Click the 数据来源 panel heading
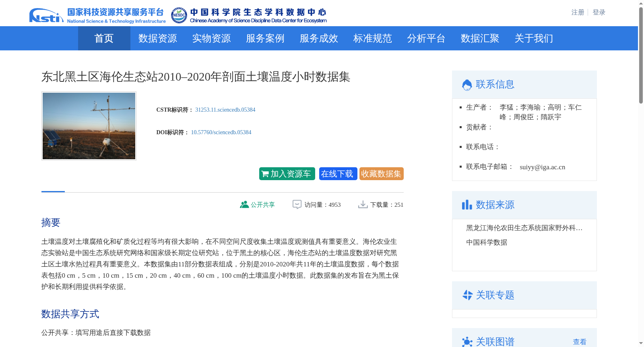Image resolution: width=644 pixels, height=347 pixels. tap(495, 205)
